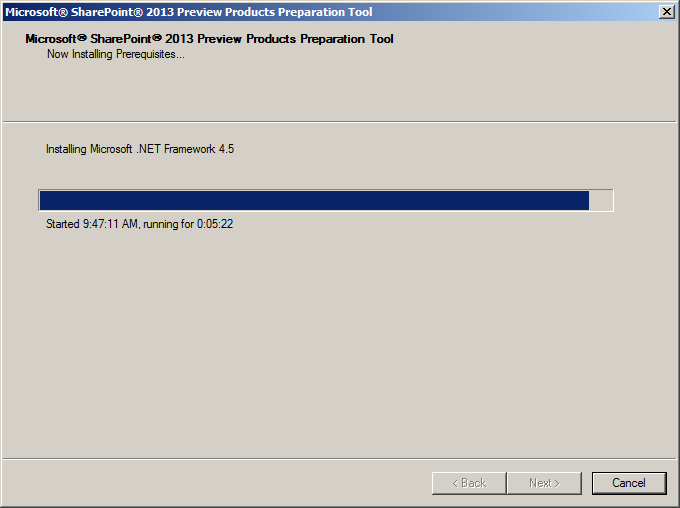This screenshot has height=508, width=680.
Task: Click the "Now Installing Prerequisites..." subtitle
Action: click(116, 54)
